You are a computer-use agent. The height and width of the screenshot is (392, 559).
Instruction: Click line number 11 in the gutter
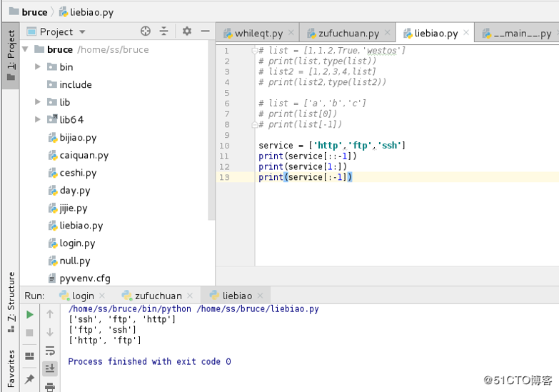(x=224, y=156)
